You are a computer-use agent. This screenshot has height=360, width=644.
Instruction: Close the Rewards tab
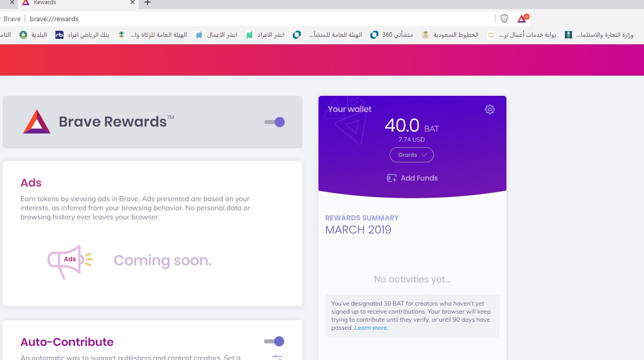(x=133, y=3)
